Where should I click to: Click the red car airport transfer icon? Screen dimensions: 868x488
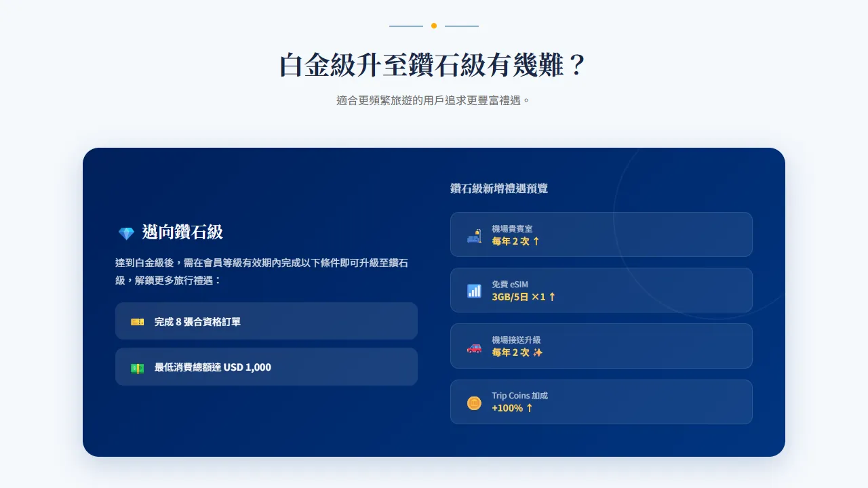point(474,347)
